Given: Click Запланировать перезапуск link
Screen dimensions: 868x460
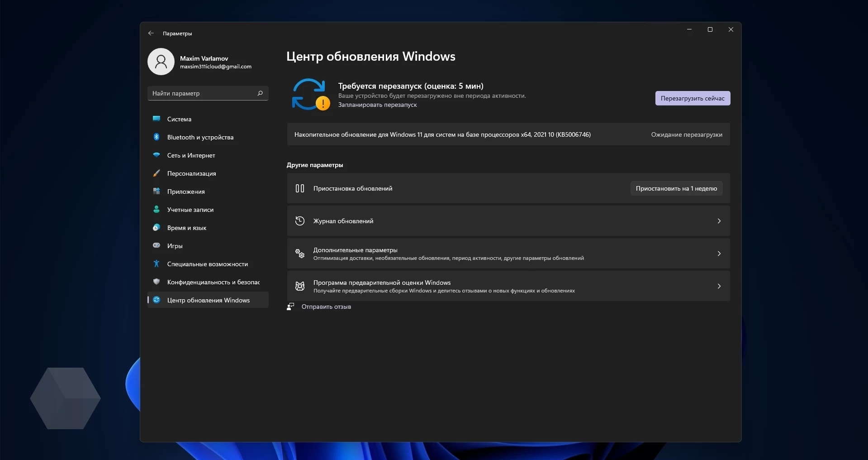Looking at the screenshot, I should click(377, 105).
